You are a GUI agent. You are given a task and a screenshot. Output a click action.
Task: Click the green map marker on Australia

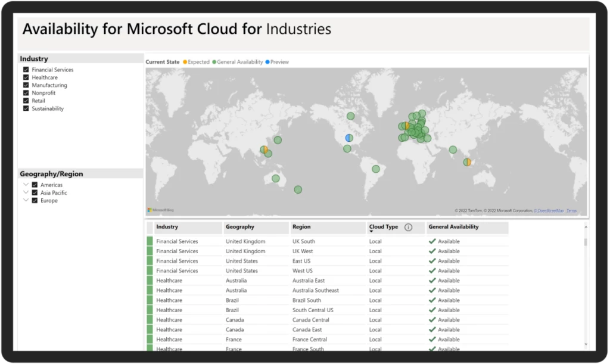(x=275, y=178)
